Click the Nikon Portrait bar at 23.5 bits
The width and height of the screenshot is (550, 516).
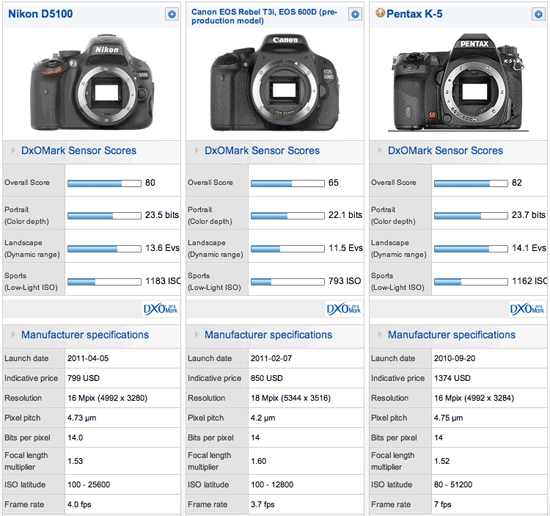(105, 216)
